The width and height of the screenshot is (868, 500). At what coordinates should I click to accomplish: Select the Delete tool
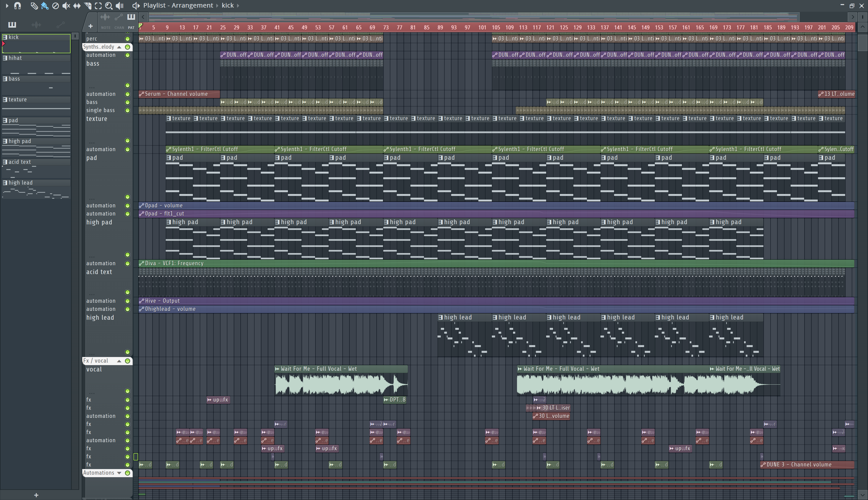pyautogui.click(x=55, y=6)
